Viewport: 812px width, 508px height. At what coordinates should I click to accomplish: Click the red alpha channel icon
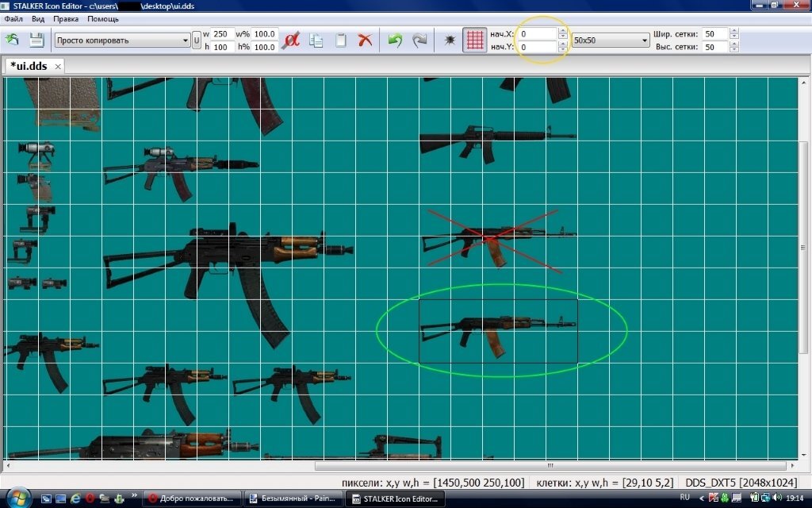[x=291, y=40]
